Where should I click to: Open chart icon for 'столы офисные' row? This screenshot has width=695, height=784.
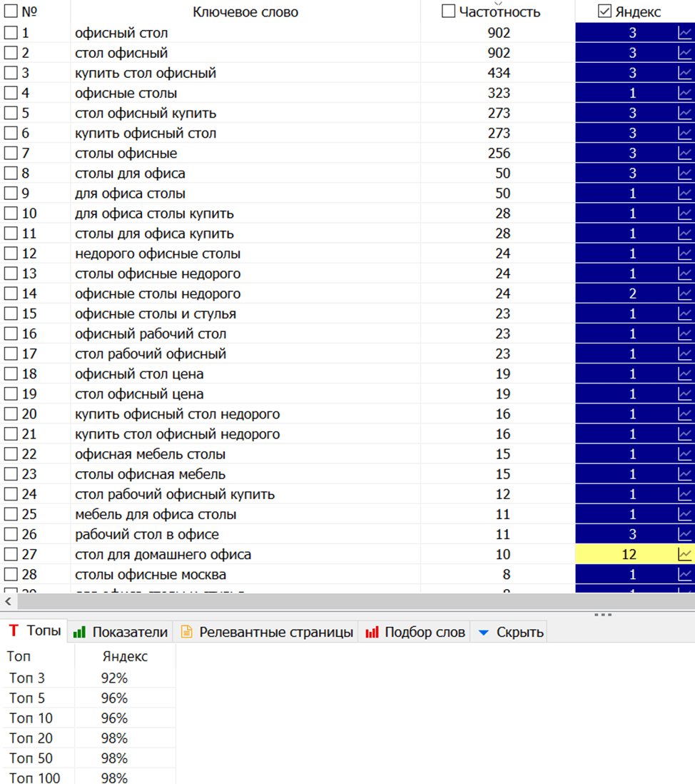pyautogui.click(x=684, y=153)
